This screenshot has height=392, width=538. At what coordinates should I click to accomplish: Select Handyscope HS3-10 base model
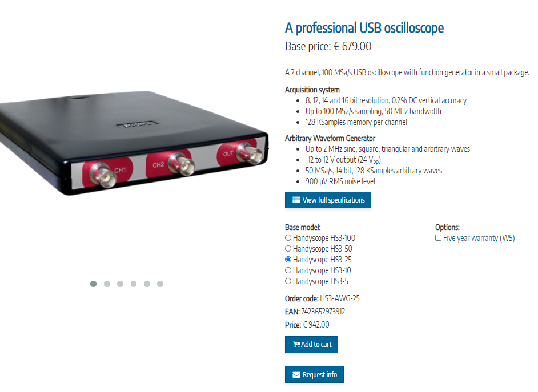pos(288,270)
